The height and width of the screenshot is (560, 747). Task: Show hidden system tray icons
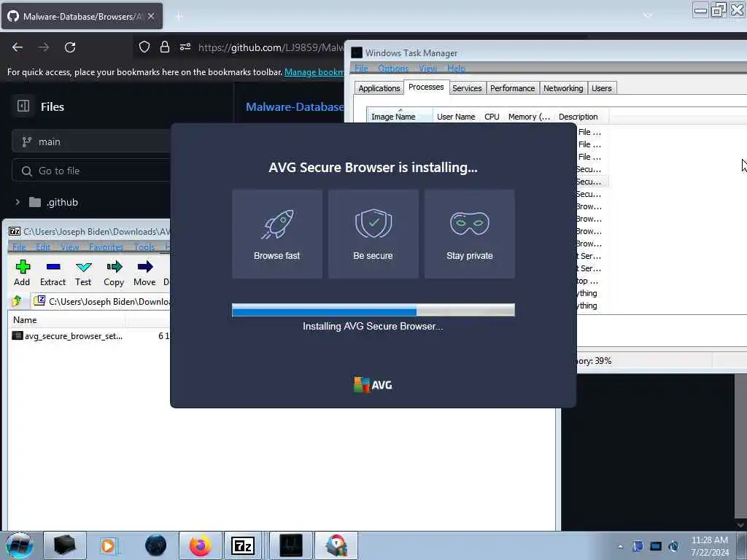coord(620,546)
